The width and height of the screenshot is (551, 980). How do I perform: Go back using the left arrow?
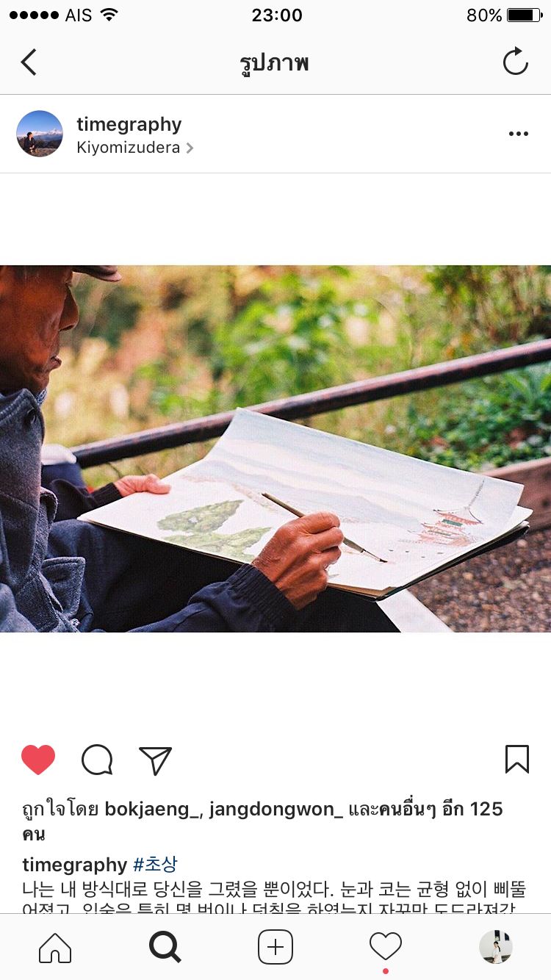coord(29,62)
